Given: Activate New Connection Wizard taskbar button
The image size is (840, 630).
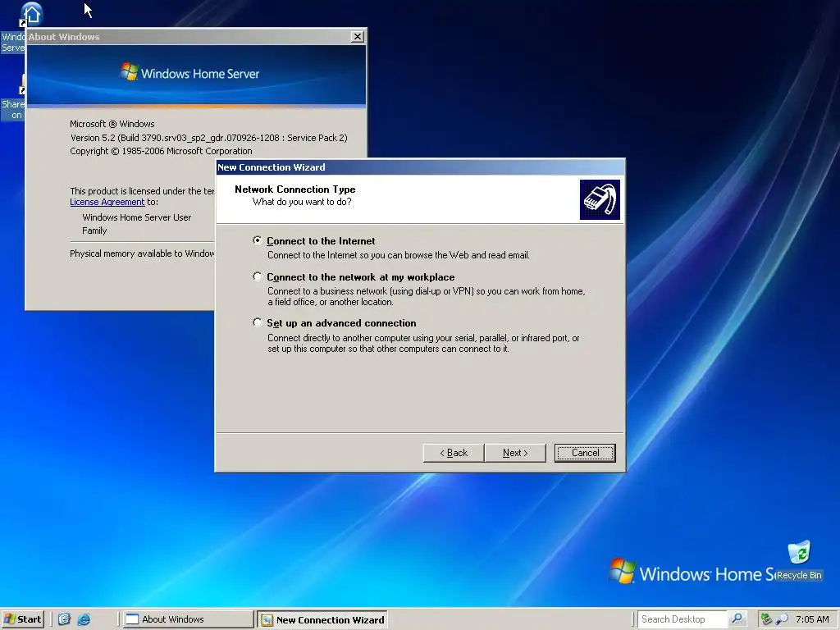Looking at the screenshot, I should click(322, 620).
